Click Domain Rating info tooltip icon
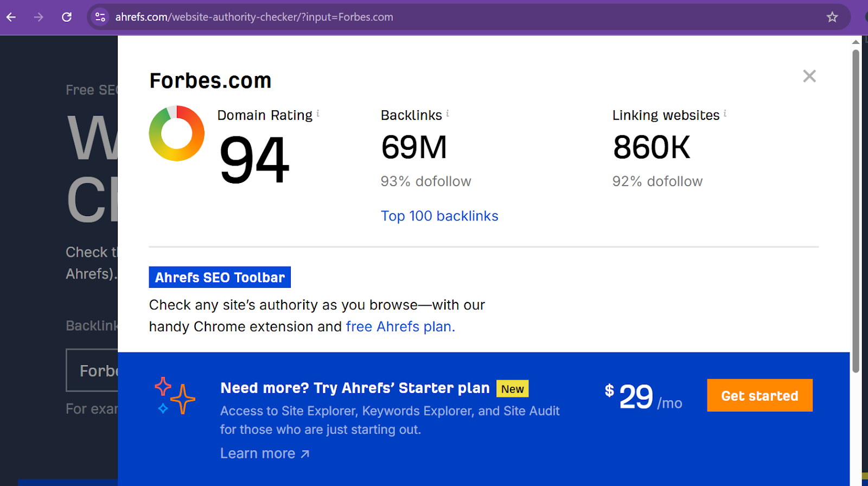 tap(318, 113)
